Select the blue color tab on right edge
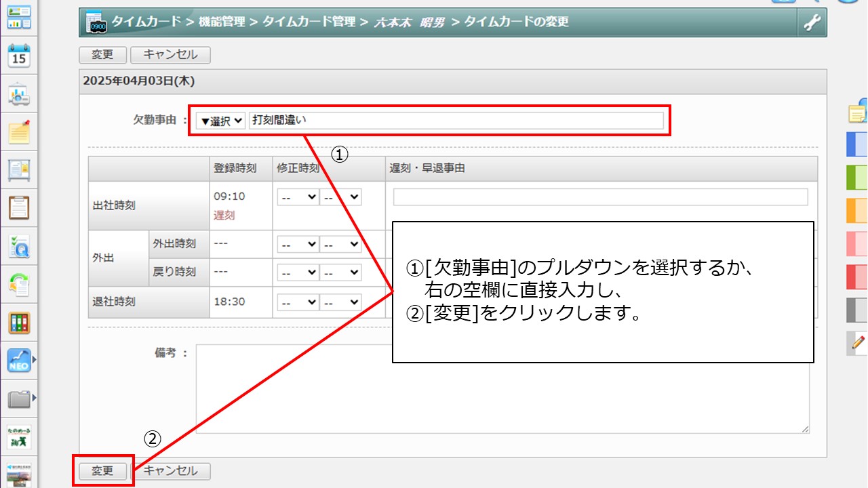This screenshot has height=488, width=868. pyautogui.click(x=857, y=144)
